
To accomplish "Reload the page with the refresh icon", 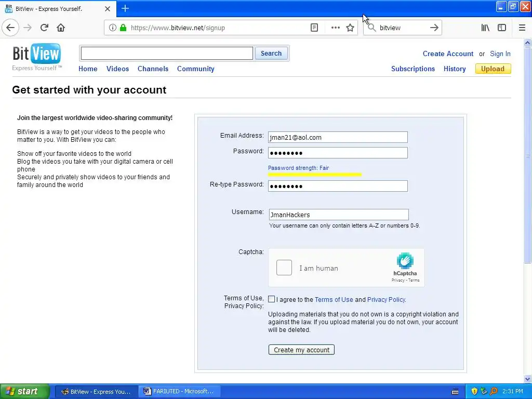I will [x=44, y=28].
